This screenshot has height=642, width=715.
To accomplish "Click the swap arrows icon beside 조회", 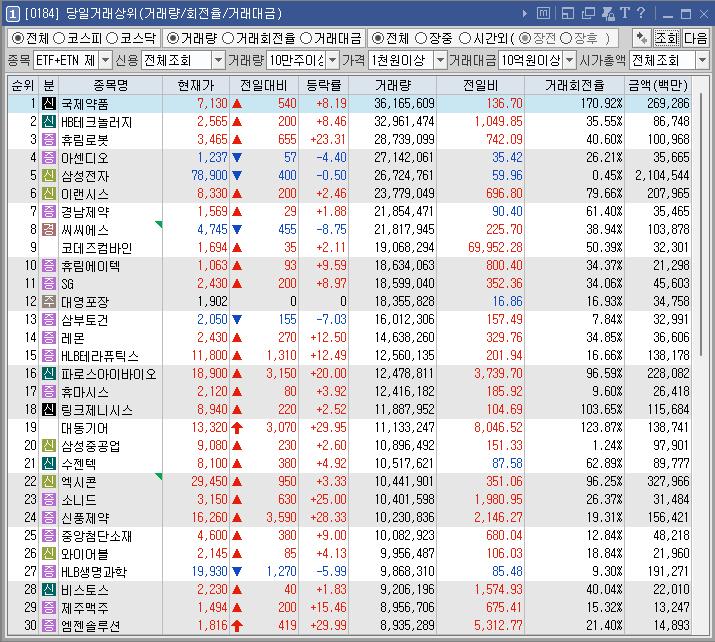I will click(x=641, y=38).
